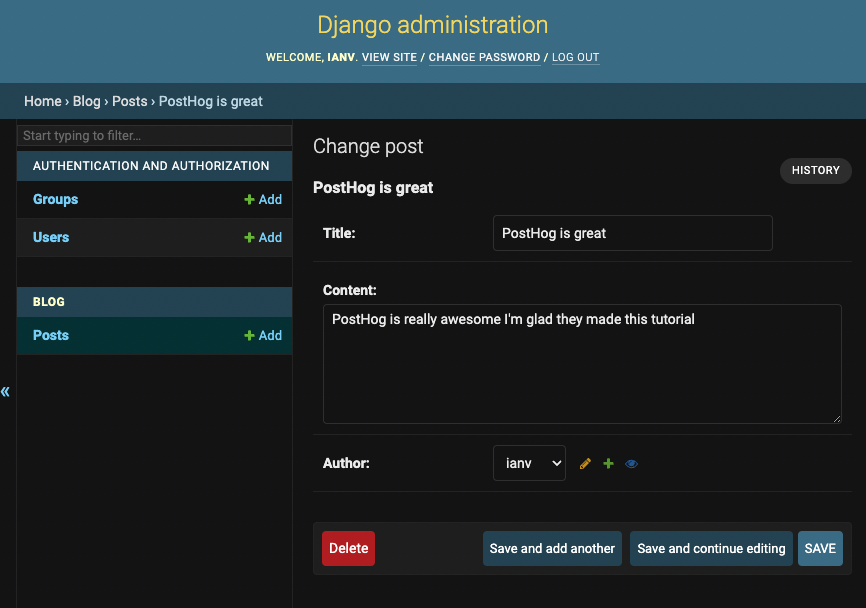The width and height of the screenshot is (866, 608).
Task: Open VIEW SITE from the header
Action: [389, 57]
